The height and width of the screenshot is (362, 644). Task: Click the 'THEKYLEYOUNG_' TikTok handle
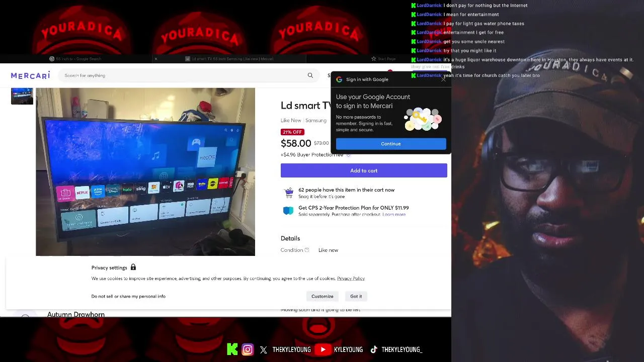[x=401, y=349]
